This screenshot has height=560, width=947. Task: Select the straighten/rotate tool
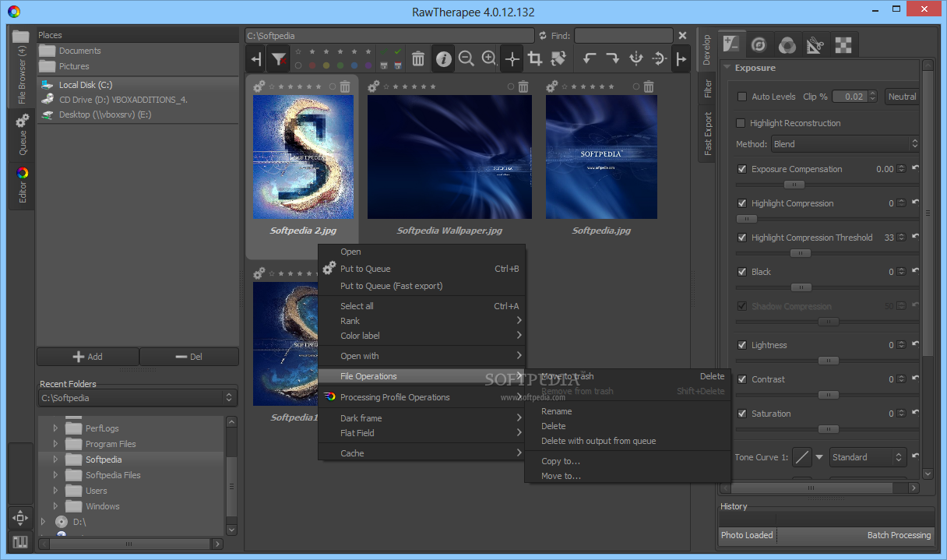pos(558,58)
